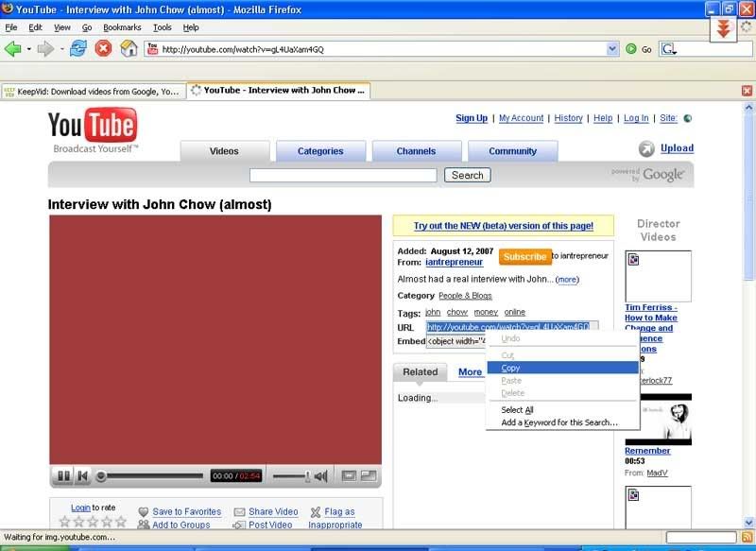Image resolution: width=756 pixels, height=551 pixels.
Task: Switch to the Related videos tab
Action: (420, 372)
